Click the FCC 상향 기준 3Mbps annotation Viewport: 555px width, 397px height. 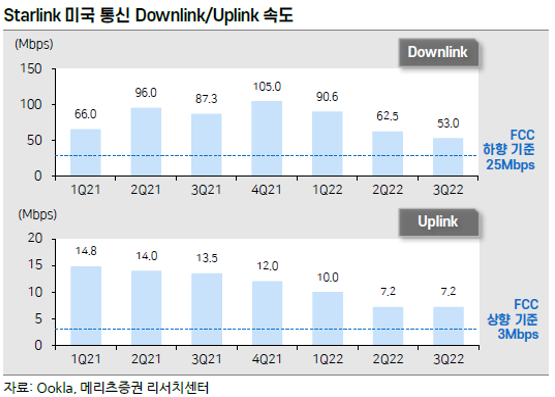pyautogui.click(x=513, y=319)
